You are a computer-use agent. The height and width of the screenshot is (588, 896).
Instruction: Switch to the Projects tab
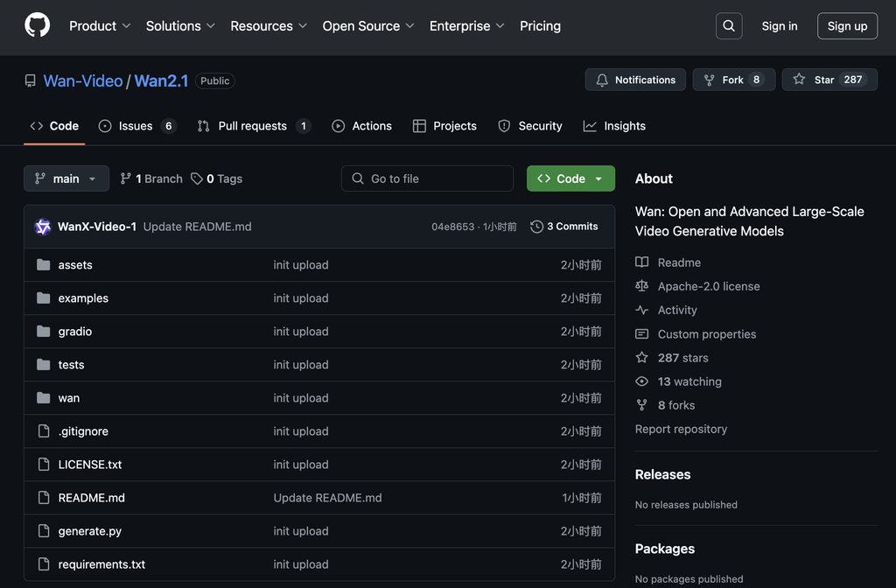pyautogui.click(x=444, y=126)
